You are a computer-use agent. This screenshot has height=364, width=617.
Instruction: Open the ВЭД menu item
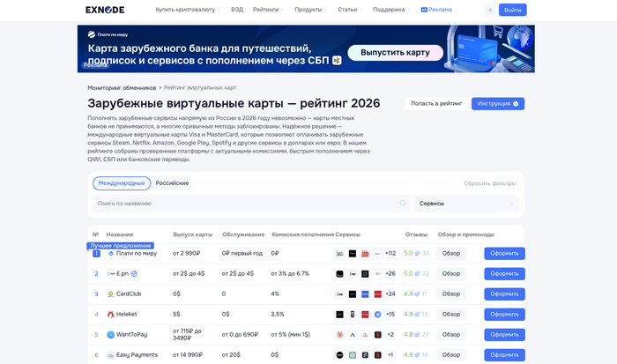coord(236,10)
